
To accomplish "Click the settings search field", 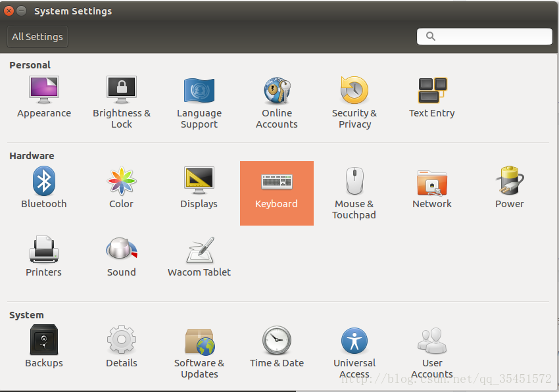I will pos(485,36).
